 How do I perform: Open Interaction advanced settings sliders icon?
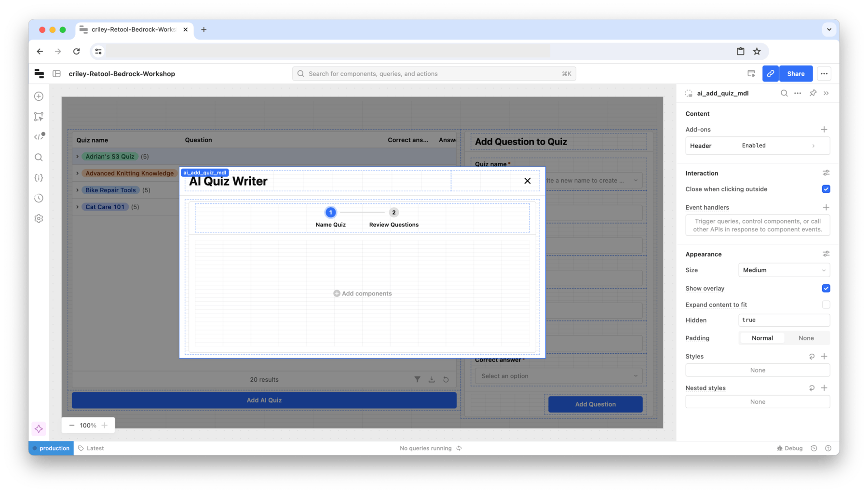(x=826, y=173)
